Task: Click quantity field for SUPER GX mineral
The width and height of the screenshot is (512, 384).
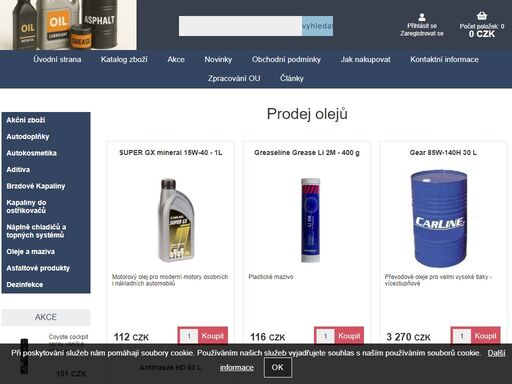Action: 189,336
